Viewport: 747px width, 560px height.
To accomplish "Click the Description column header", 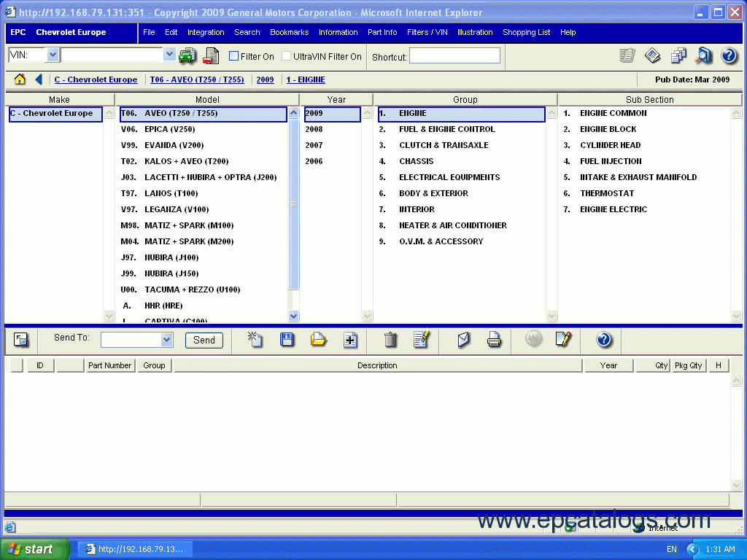I will [377, 365].
